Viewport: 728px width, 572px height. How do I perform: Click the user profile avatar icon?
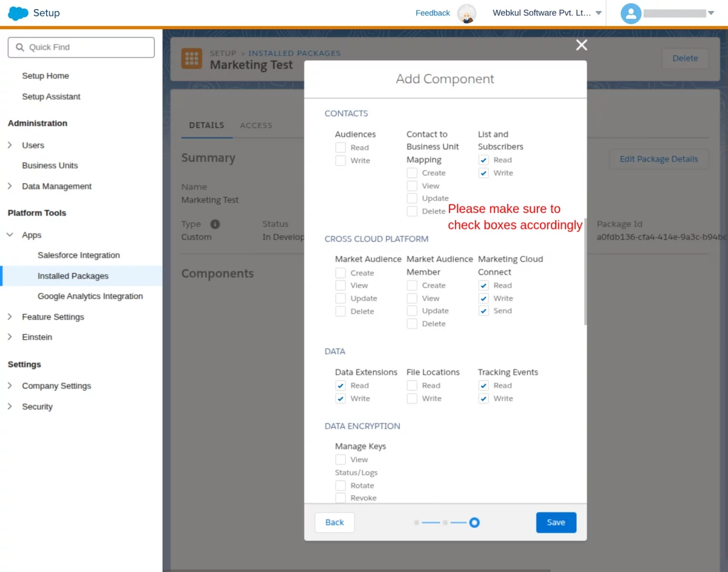(x=631, y=13)
